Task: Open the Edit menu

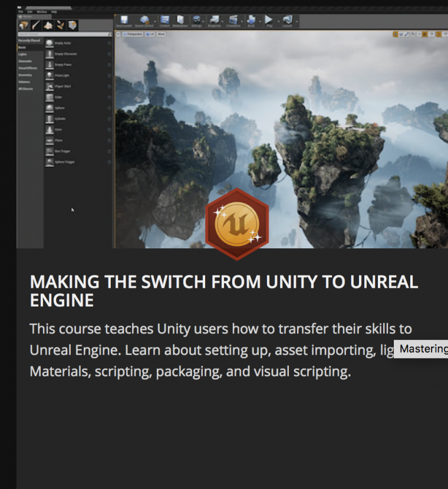Action: click(x=29, y=12)
